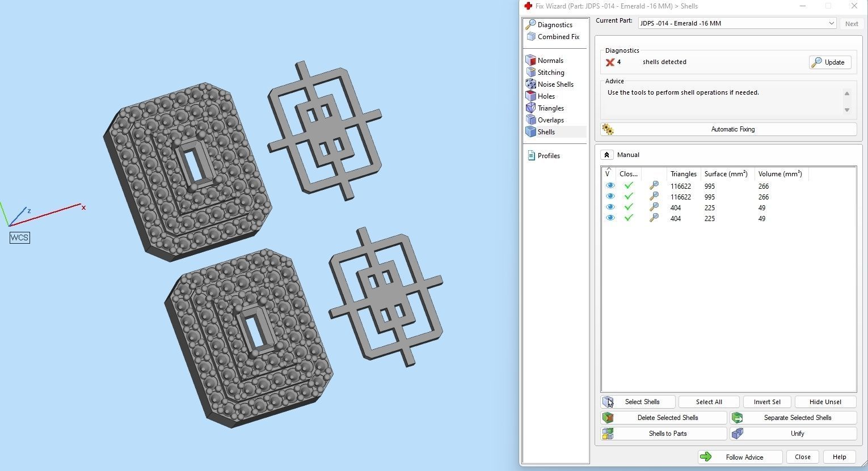The width and height of the screenshot is (868, 471).
Task: Select the lower-right open frame model
Action: click(386, 298)
